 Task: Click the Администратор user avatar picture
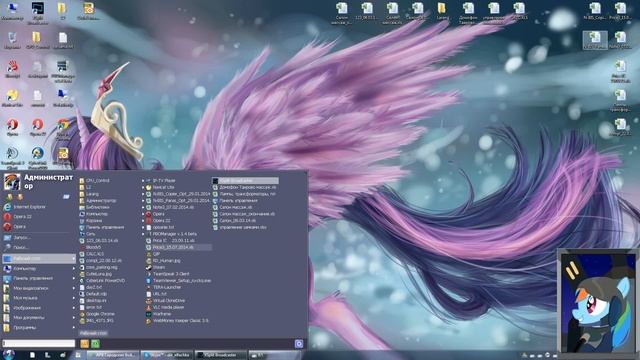pos(12,182)
